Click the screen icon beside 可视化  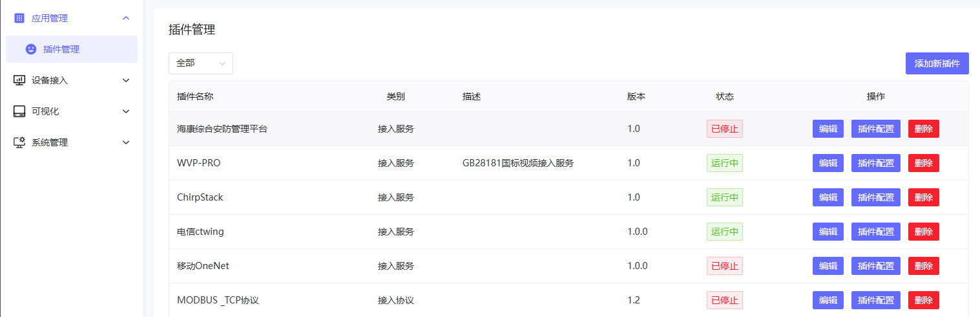(19, 111)
